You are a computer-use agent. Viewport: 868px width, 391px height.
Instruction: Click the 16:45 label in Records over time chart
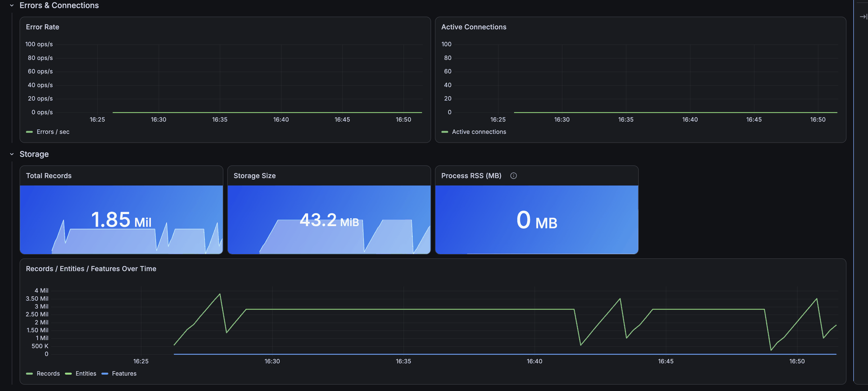pos(666,361)
